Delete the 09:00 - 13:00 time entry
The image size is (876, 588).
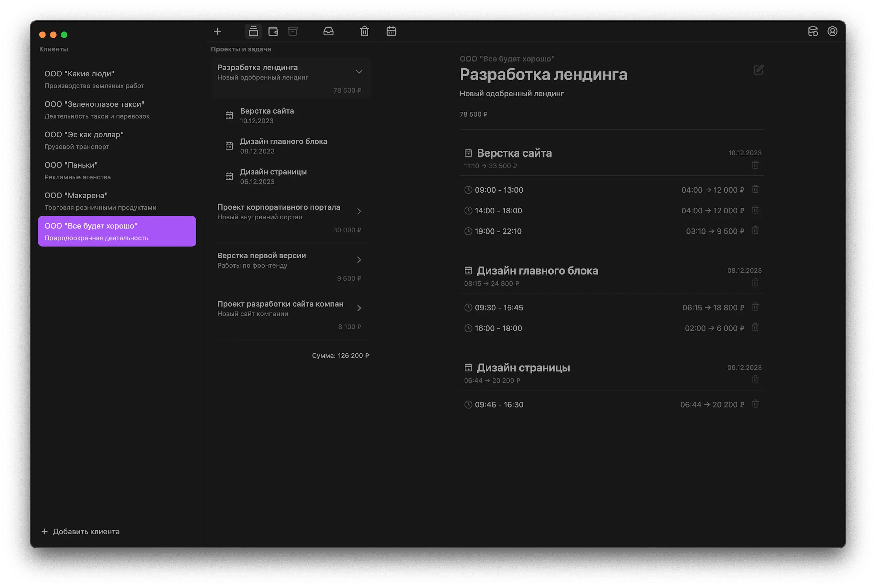coord(755,189)
